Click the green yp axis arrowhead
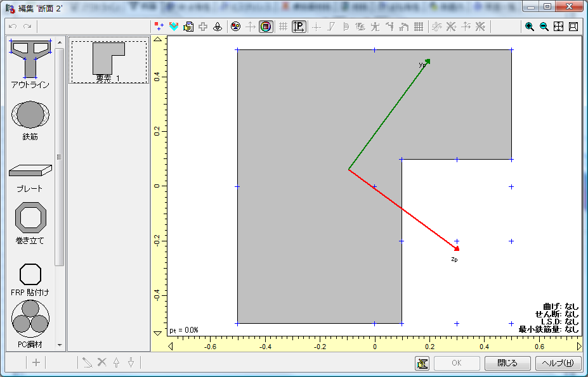 428,61
